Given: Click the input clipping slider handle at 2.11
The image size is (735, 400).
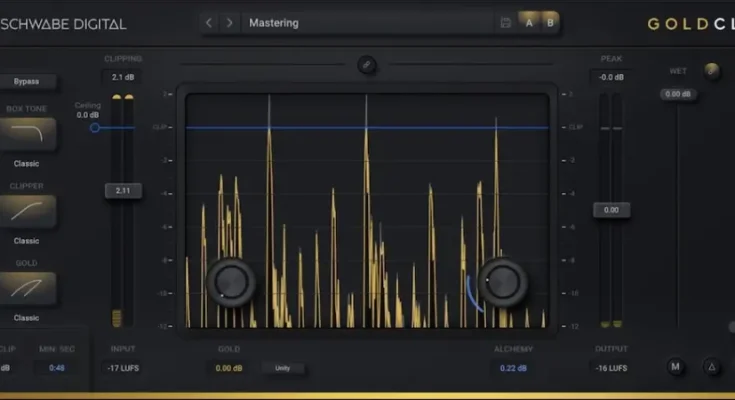Looking at the screenshot, I should pos(123,190).
